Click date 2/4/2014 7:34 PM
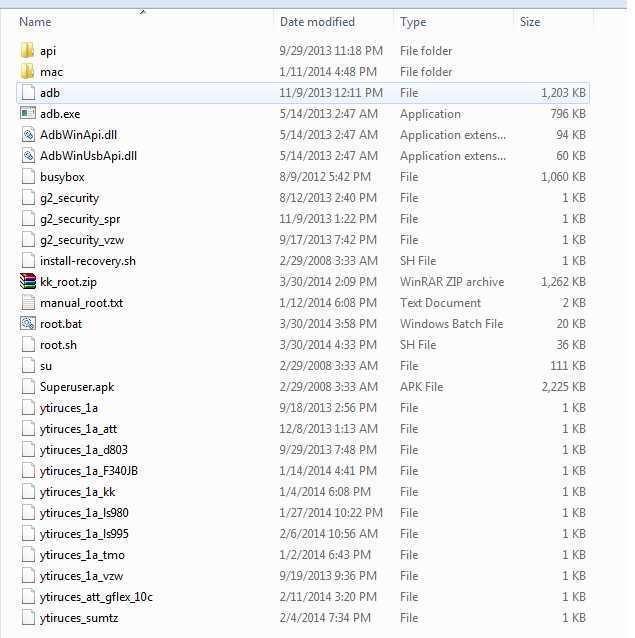Viewport: 635px width, 638px height. (325, 618)
